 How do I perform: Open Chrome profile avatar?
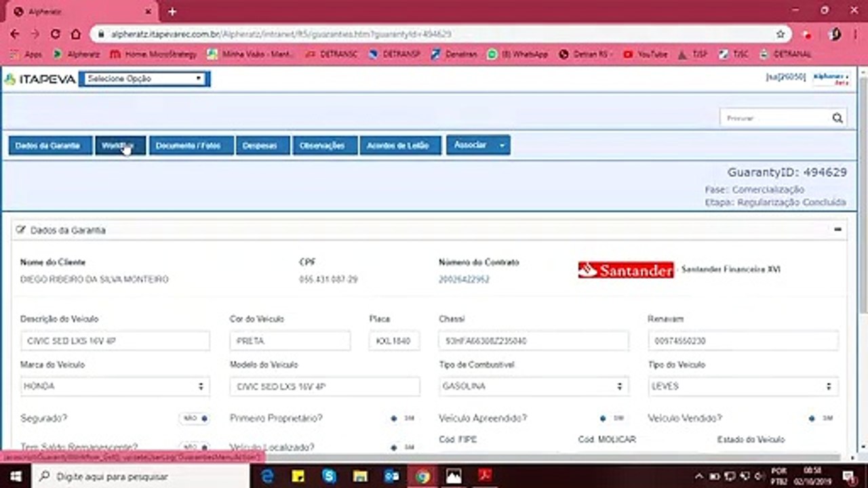click(x=835, y=34)
